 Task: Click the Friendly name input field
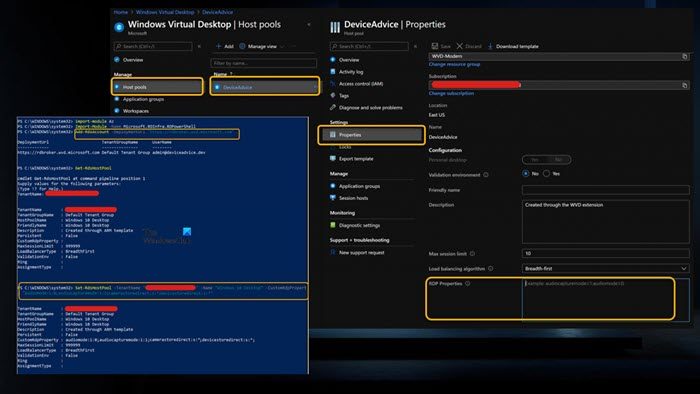pos(605,190)
